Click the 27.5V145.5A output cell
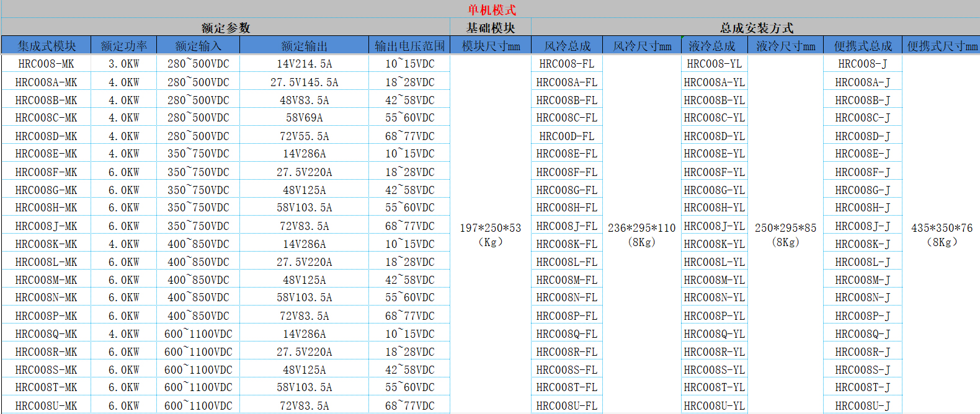The width and height of the screenshot is (980, 414). [304, 82]
